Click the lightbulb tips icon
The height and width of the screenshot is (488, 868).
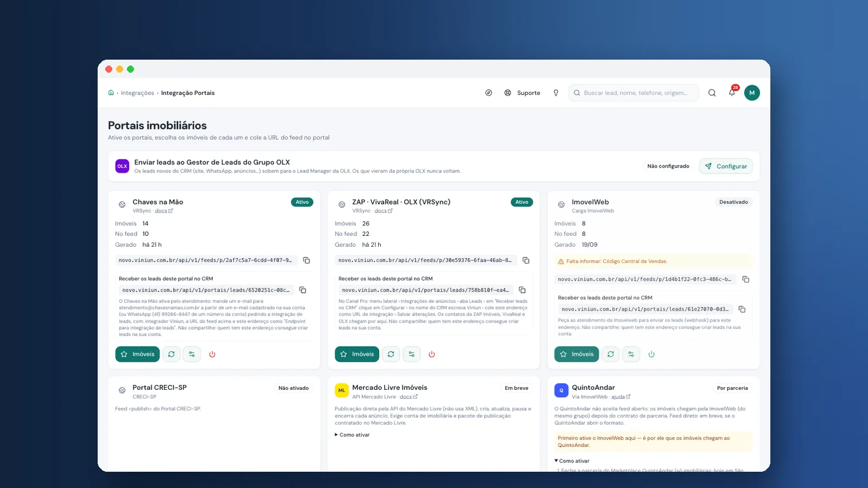point(556,93)
